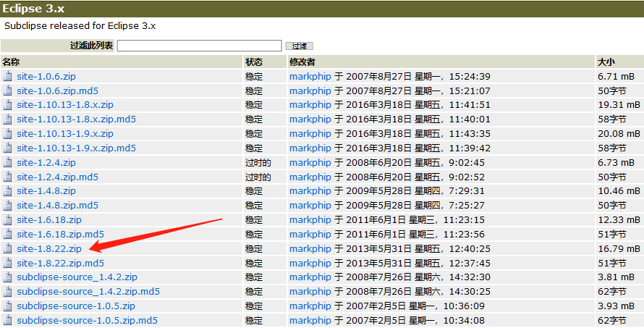Click file icon beside subclipse-source_1.4.2.zip
Screen dimensions: 644x328
tap(8, 277)
